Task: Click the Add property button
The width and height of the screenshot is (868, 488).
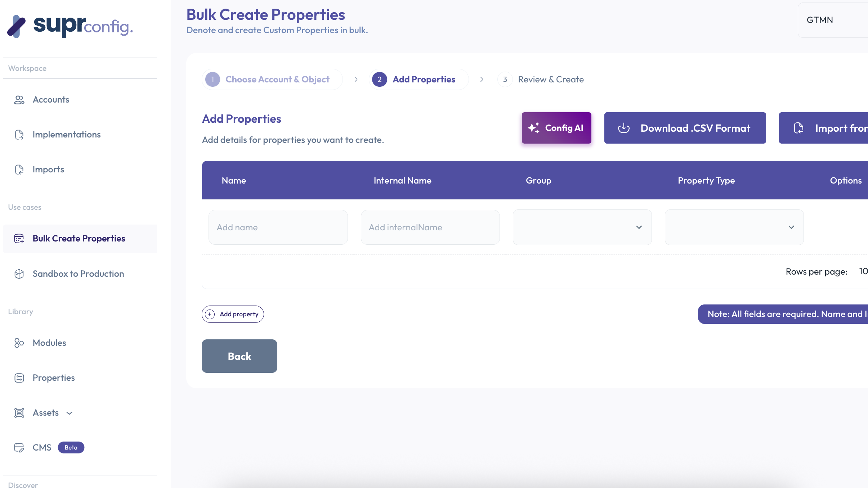Action: click(x=232, y=314)
